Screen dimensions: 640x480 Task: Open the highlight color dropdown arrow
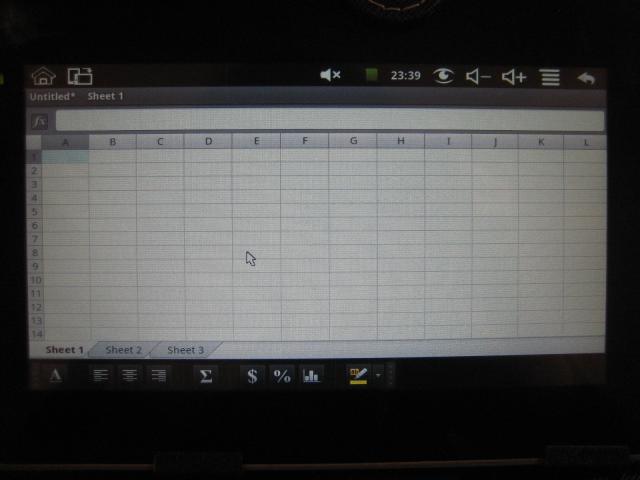click(x=378, y=376)
